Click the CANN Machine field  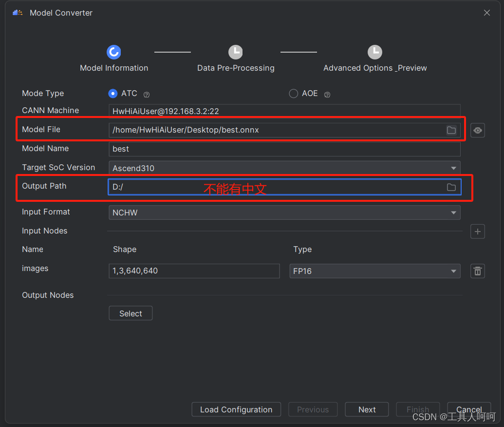point(284,111)
